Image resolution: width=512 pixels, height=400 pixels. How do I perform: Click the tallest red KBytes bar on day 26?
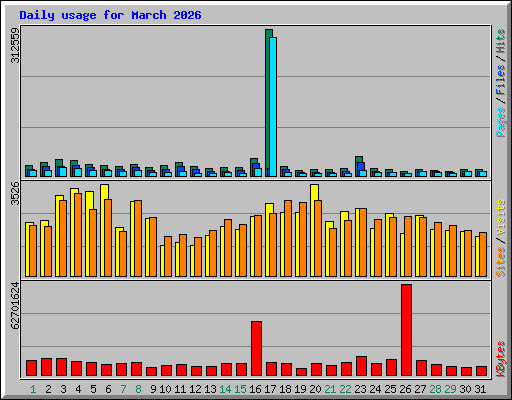click(x=406, y=330)
